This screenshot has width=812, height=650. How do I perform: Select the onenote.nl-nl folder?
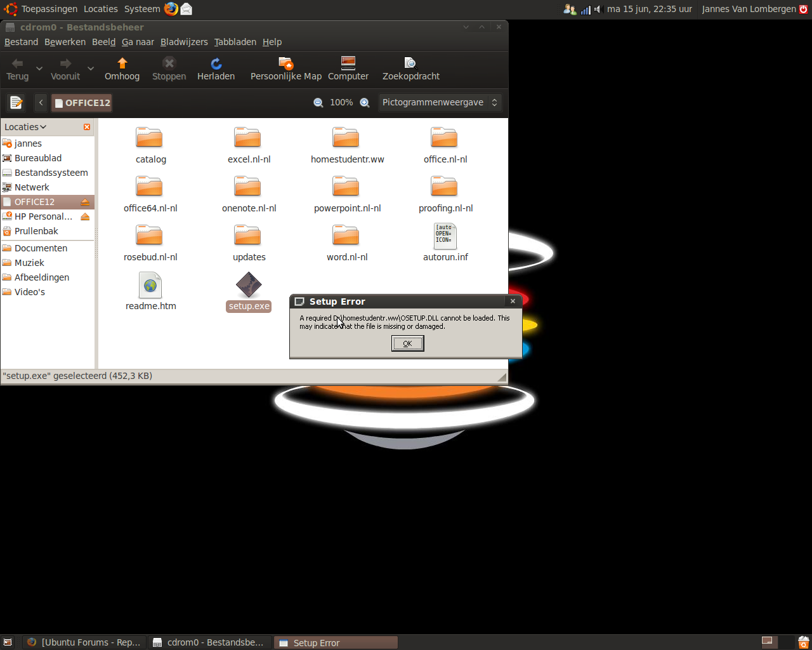coord(248,186)
